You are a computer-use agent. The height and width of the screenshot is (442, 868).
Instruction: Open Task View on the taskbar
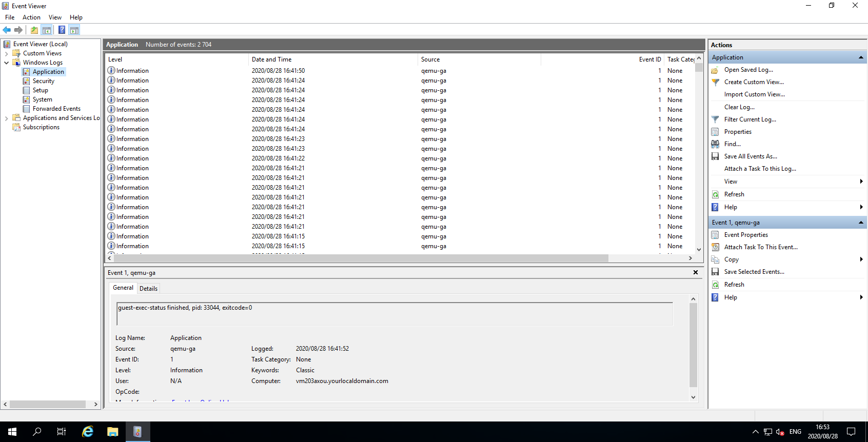click(x=62, y=432)
